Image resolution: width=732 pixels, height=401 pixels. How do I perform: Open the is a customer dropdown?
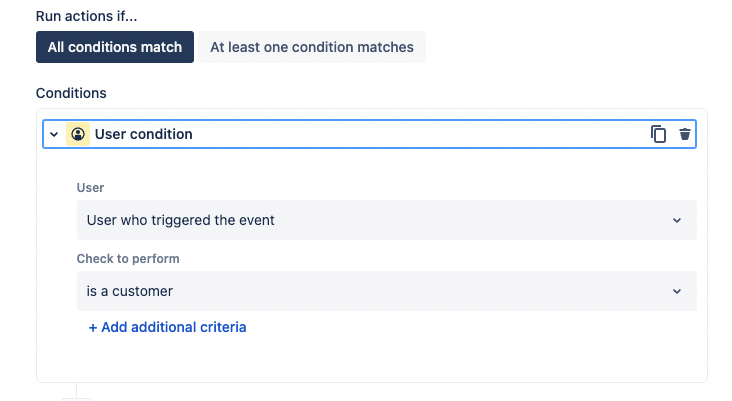pos(386,291)
